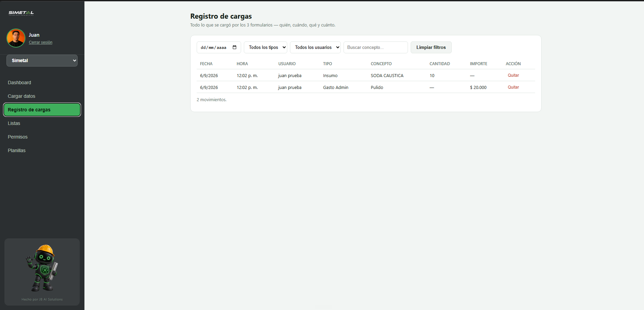Viewport: 644px width, 310px height.
Task: Click the dd/mm/aaaa date field
Action: pos(219,47)
